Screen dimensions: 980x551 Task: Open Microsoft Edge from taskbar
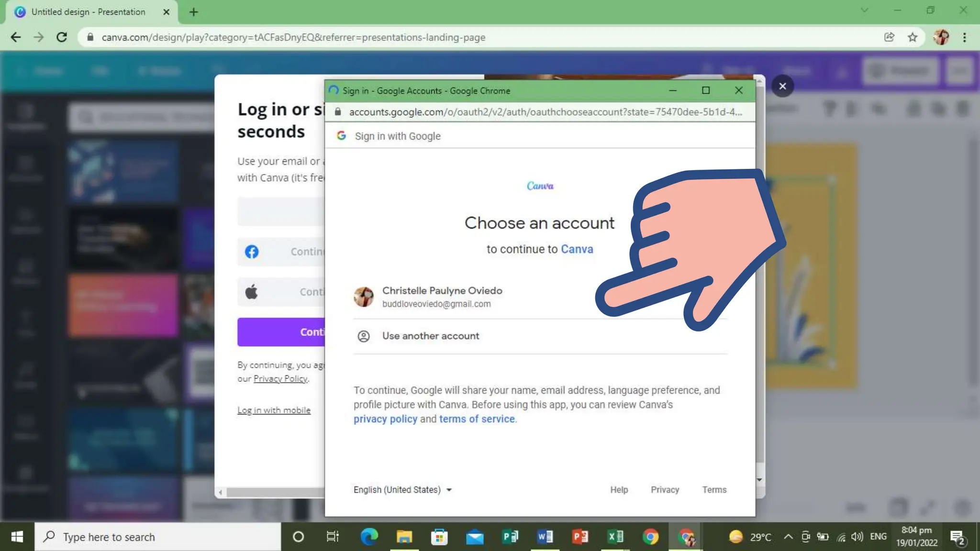click(x=369, y=537)
